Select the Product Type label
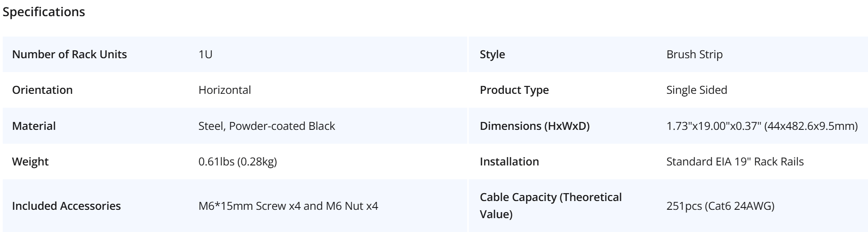The image size is (868, 232). click(515, 90)
